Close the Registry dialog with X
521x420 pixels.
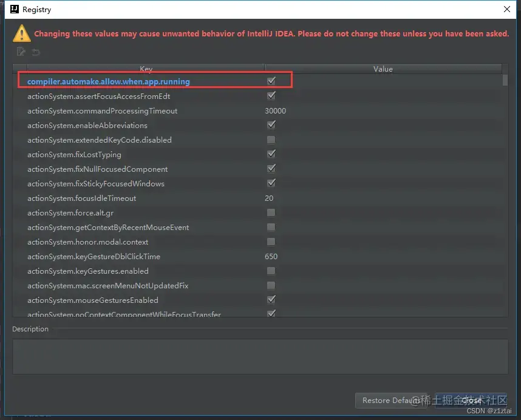(506, 9)
